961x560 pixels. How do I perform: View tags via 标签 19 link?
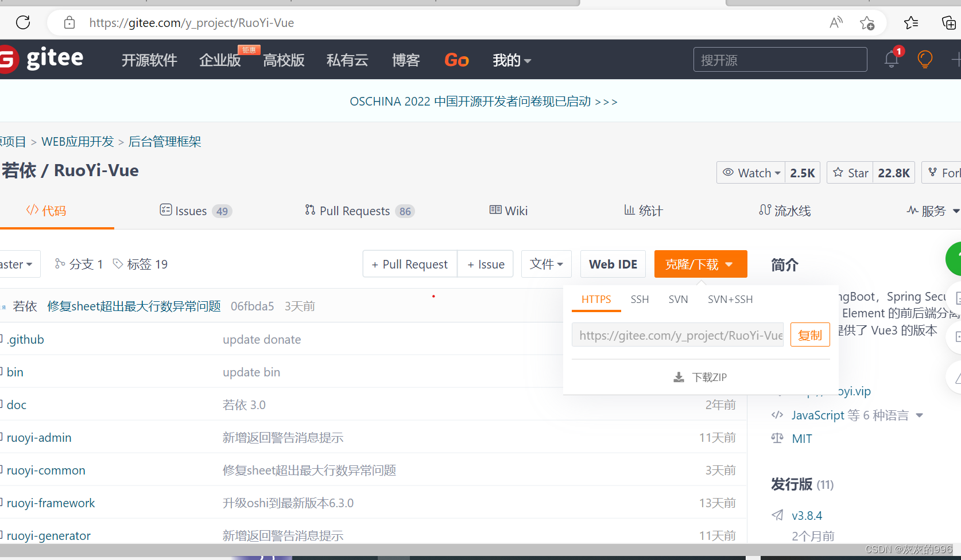coord(140,264)
